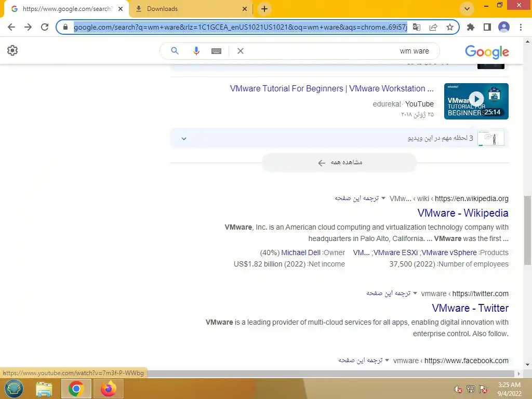The image size is (532, 399).
Task: Click the scroll up arrow of page scrollbar
Action: click(528, 42)
